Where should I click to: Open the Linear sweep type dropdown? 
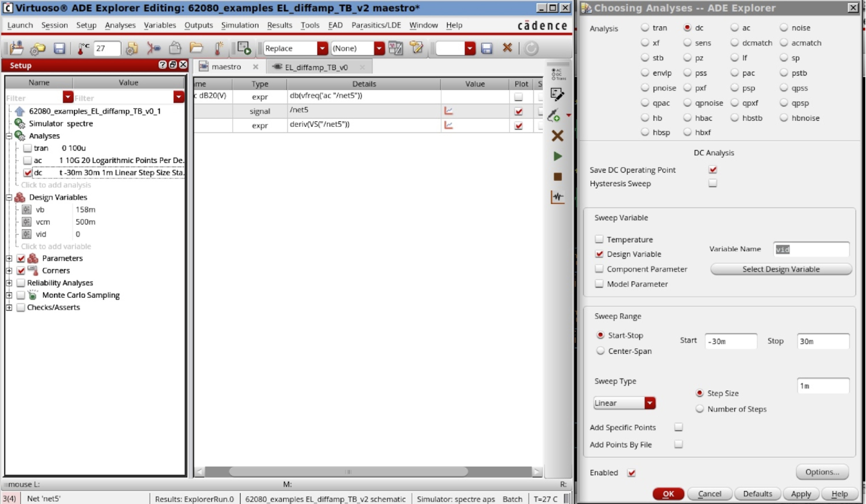pyautogui.click(x=650, y=403)
